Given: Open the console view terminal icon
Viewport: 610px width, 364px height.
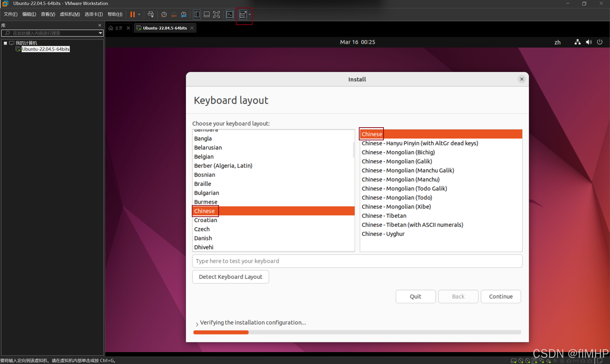Looking at the screenshot, I should pyautogui.click(x=230, y=15).
